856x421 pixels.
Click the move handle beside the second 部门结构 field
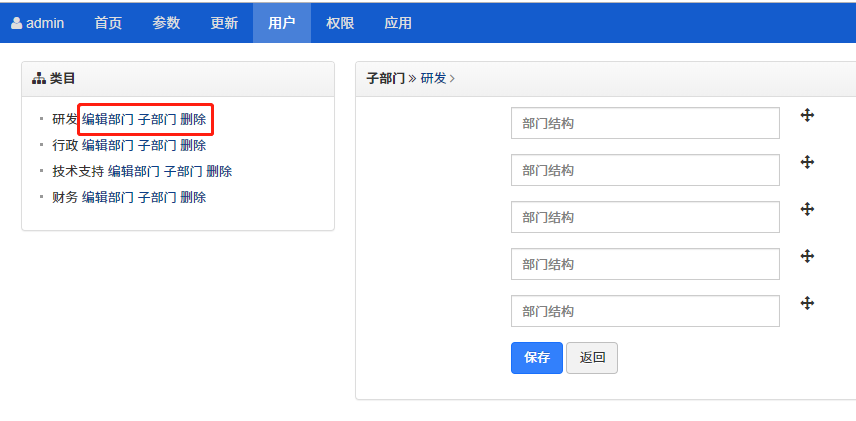point(807,163)
